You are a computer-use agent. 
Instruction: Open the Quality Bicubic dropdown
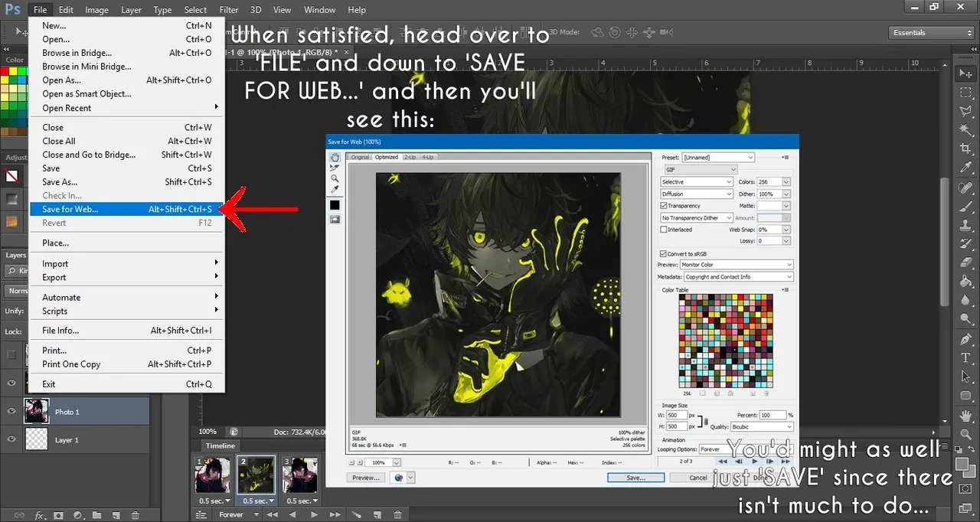pyautogui.click(x=762, y=427)
